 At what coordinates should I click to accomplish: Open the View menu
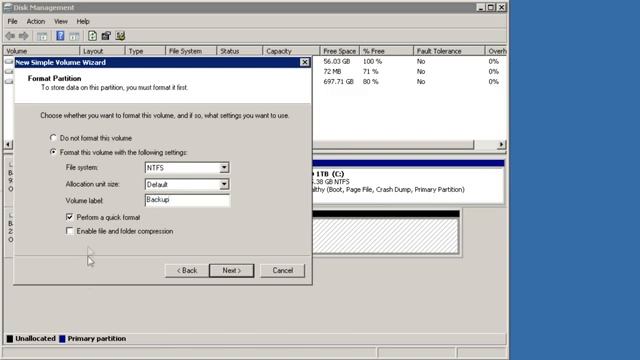pyautogui.click(x=61, y=21)
